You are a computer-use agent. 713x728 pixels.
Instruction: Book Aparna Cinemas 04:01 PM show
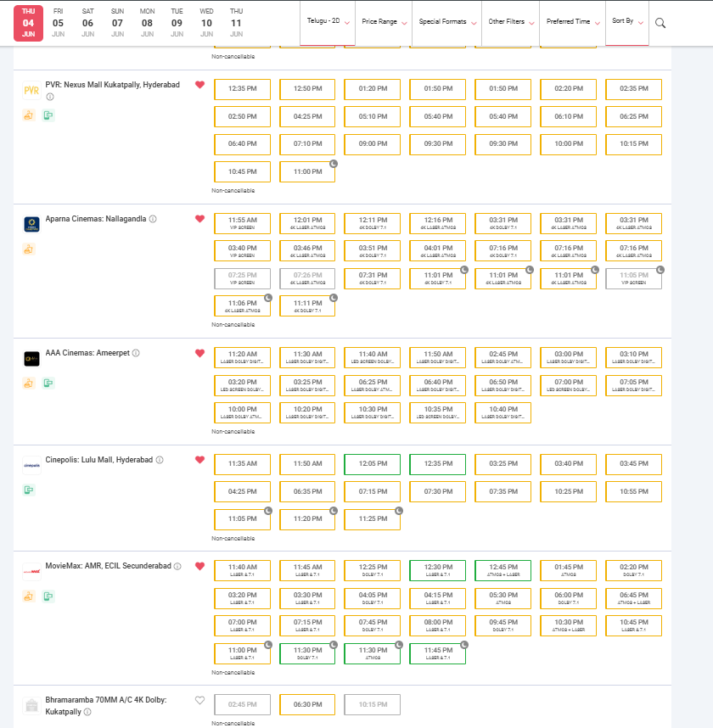(437, 251)
